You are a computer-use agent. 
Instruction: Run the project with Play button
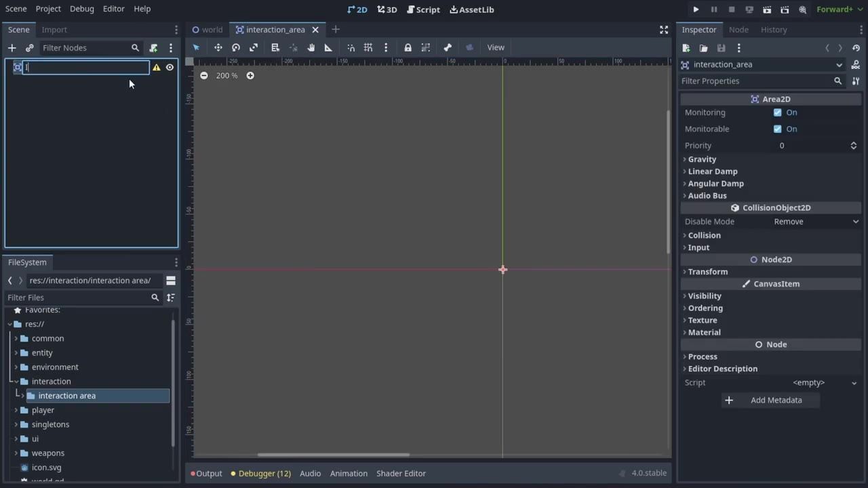point(696,9)
